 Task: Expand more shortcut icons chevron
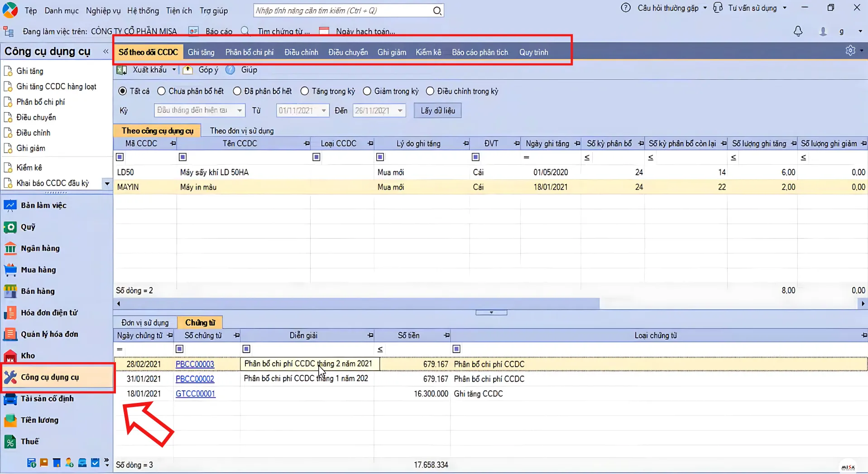click(x=107, y=462)
